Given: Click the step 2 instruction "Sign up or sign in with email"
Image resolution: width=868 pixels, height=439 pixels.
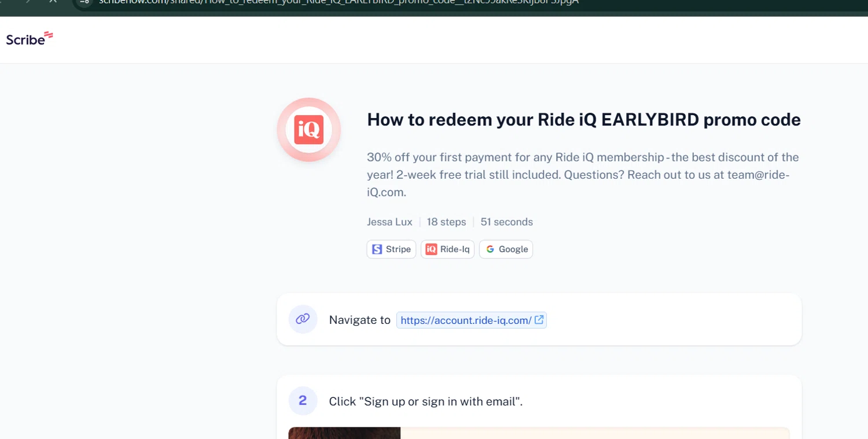Looking at the screenshot, I should 425,401.
